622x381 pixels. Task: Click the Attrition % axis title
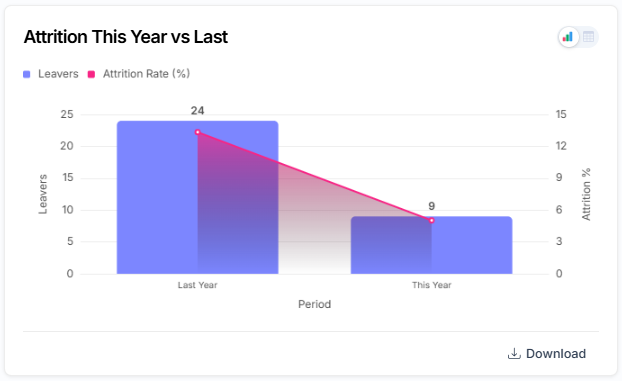[x=586, y=194]
